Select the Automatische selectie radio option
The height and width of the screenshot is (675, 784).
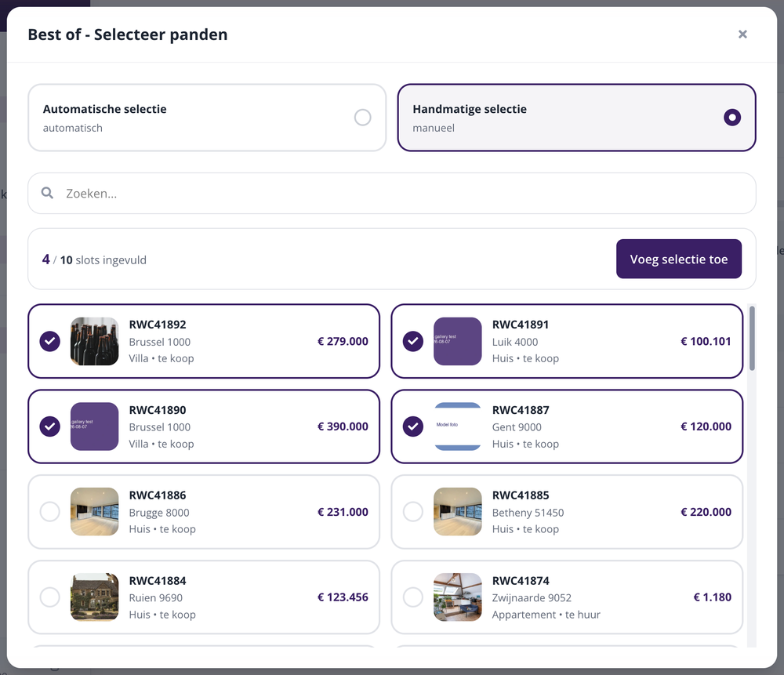pos(362,118)
